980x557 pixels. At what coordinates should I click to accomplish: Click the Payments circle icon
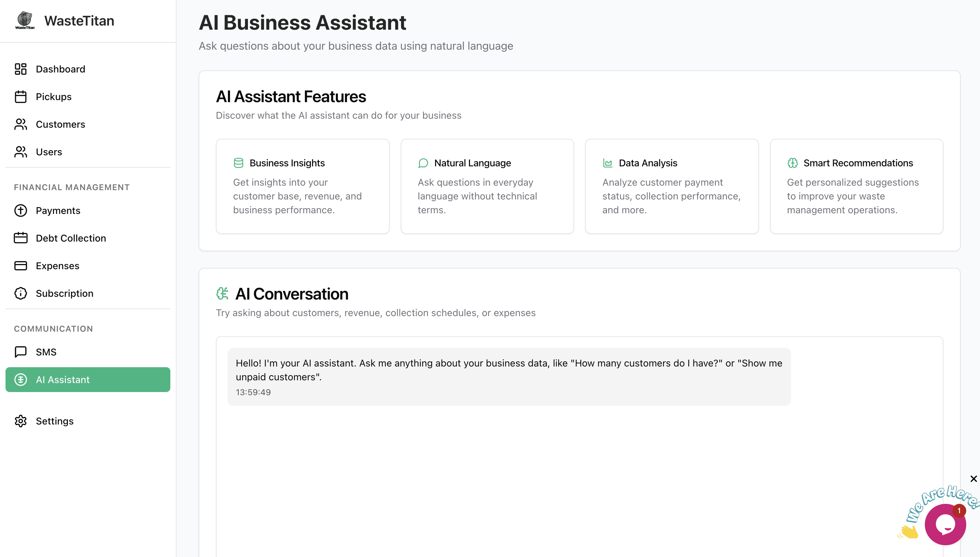tap(21, 211)
